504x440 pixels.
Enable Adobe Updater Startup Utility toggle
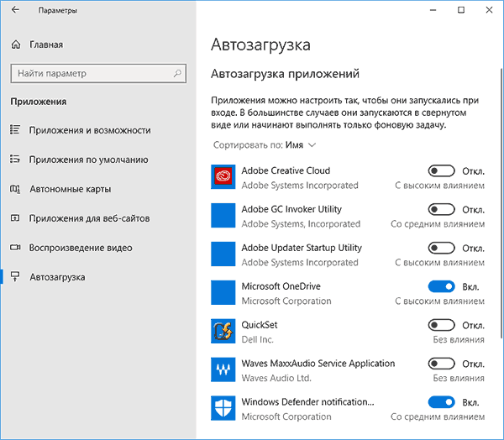[x=441, y=248]
